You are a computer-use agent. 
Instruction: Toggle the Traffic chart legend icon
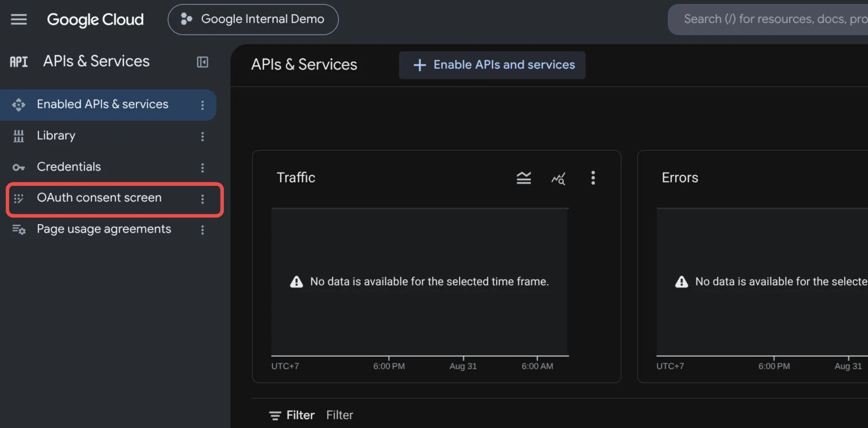pos(524,178)
